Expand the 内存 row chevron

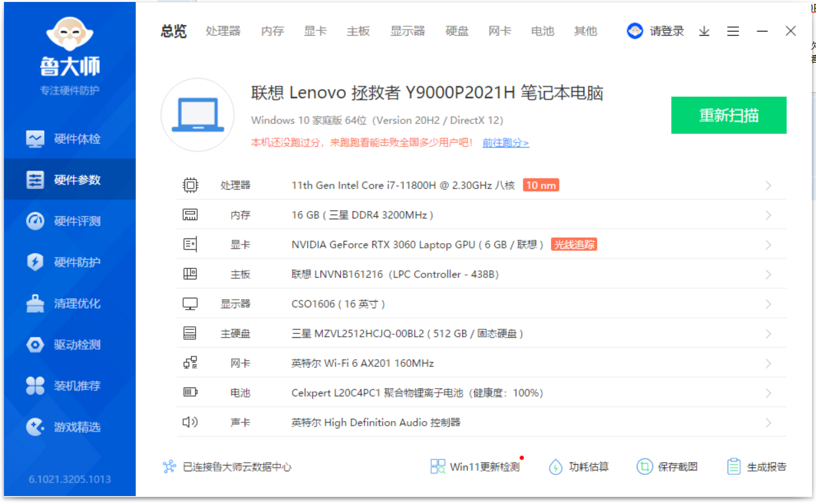[769, 215]
